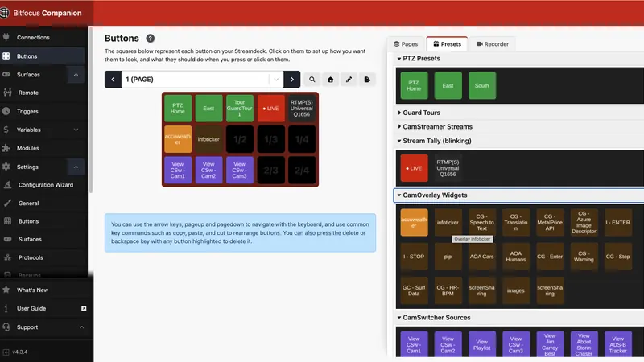
Task: Click the magnifier zoom icon
Action: (312, 80)
